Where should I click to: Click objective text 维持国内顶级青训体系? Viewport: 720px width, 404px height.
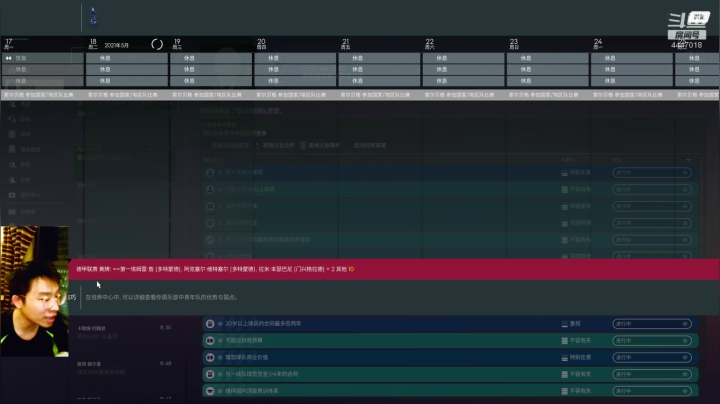252,391
